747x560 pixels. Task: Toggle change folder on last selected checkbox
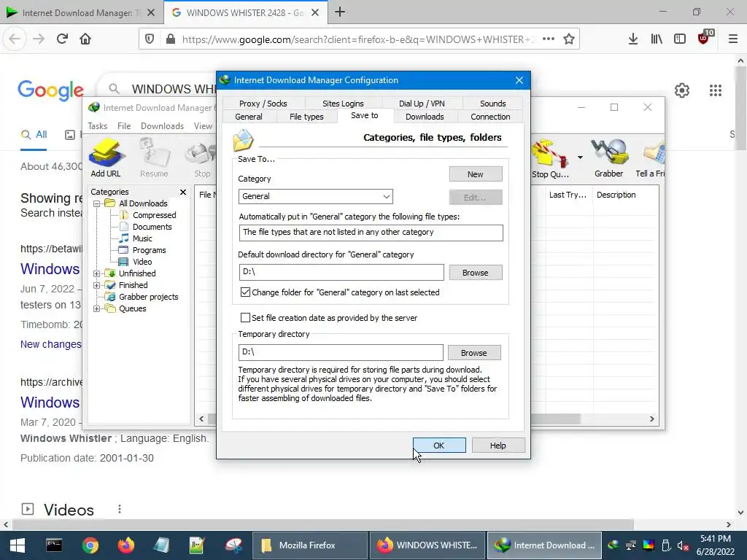245,292
